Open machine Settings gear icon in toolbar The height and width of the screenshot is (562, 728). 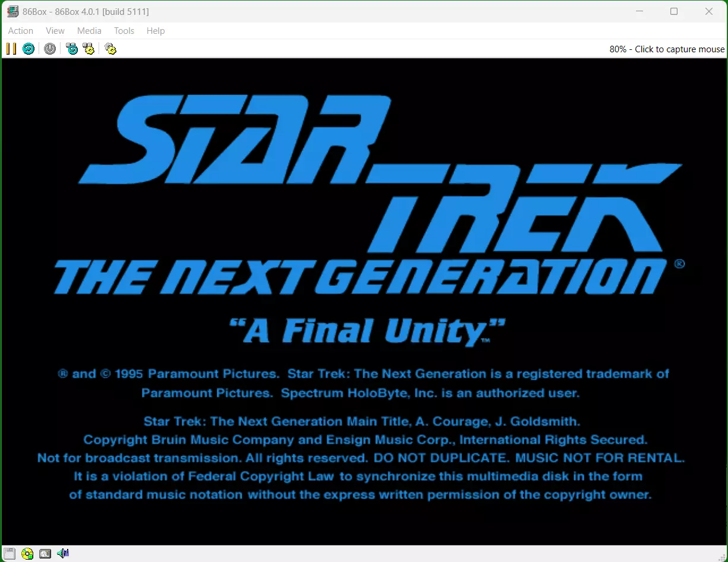pos(110,49)
